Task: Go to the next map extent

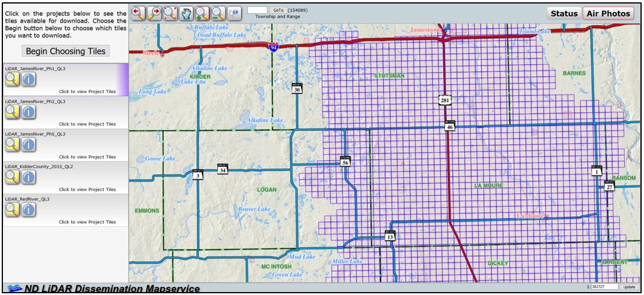Action: [x=154, y=13]
